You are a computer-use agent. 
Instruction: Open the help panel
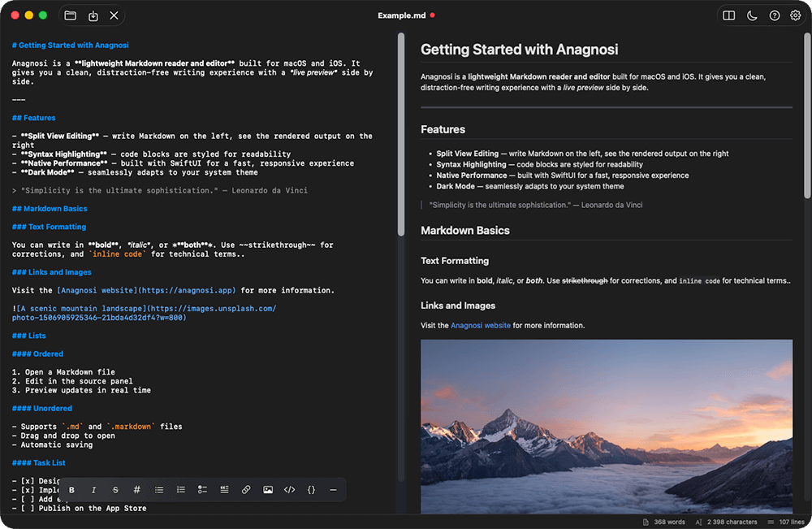(x=773, y=15)
